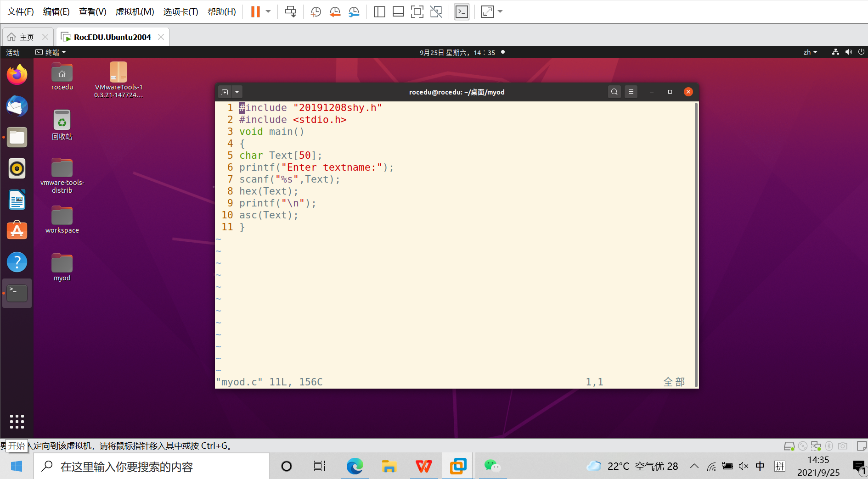Open the snapshot manager

(x=354, y=11)
